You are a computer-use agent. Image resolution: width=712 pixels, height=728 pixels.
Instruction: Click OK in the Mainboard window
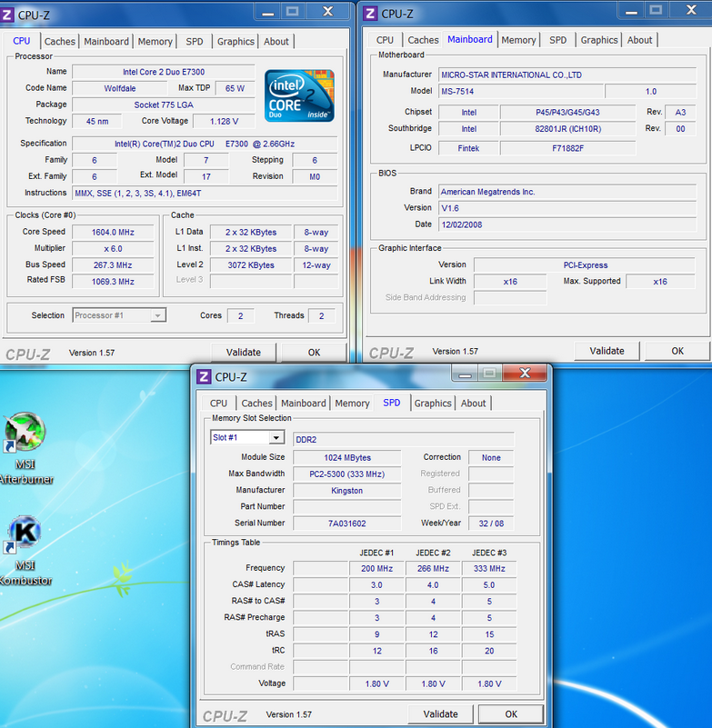[677, 351]
